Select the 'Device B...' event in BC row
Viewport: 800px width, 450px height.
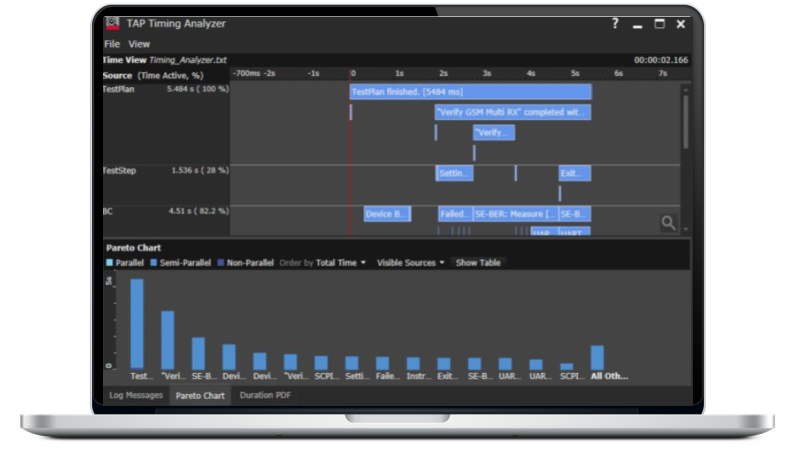click(x=387, y=214)
